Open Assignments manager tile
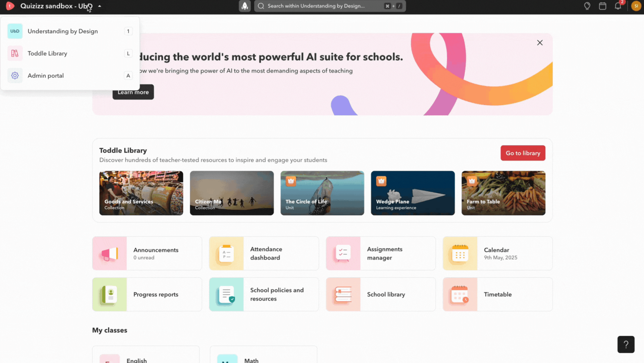Viewport: 644px width, 363px height. [381, 253]
